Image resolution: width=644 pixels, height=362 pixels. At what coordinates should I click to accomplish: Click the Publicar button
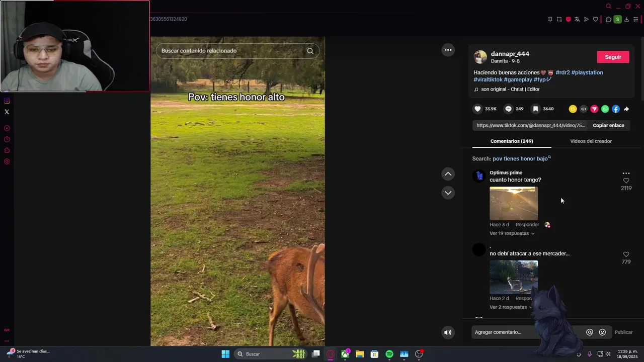click(x=623, y=332)
